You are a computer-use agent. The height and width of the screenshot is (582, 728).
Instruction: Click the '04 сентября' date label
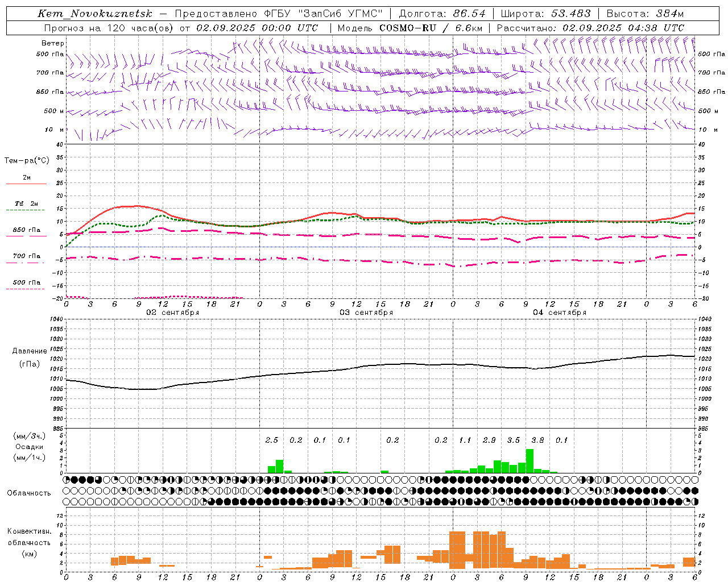pyautogui.click(x=560, y=313)
